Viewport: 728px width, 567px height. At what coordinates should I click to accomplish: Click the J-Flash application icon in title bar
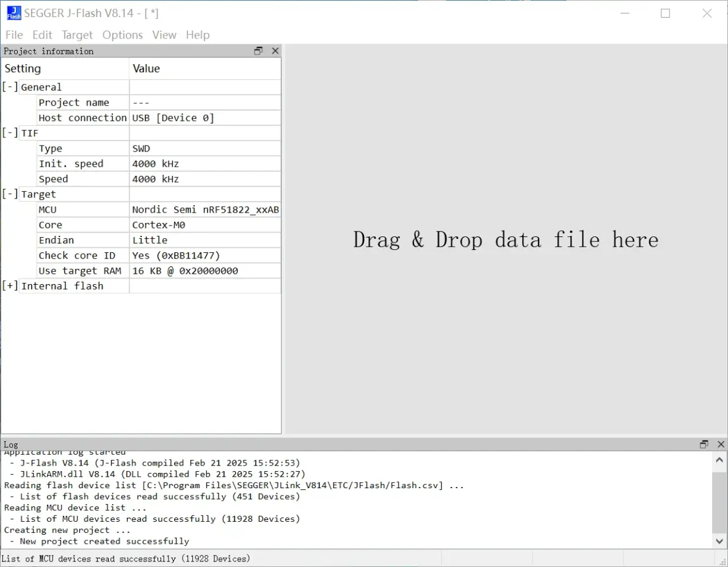14,13
